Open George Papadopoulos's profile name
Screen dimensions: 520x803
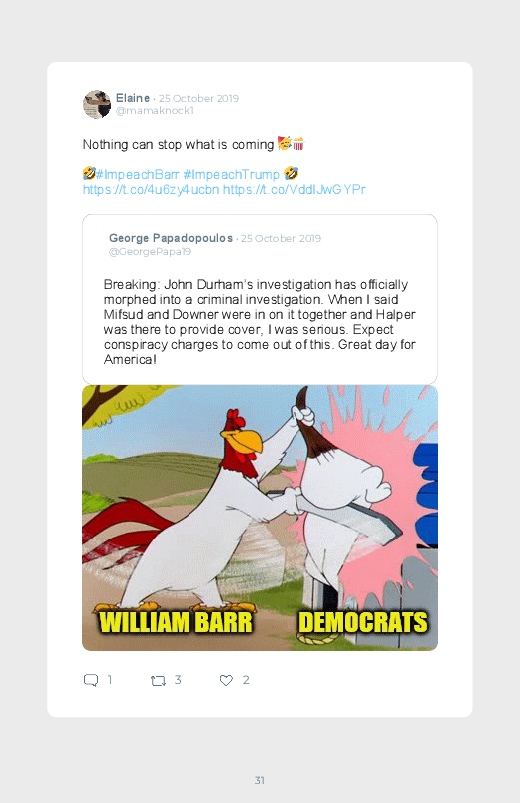coord(171,238)
